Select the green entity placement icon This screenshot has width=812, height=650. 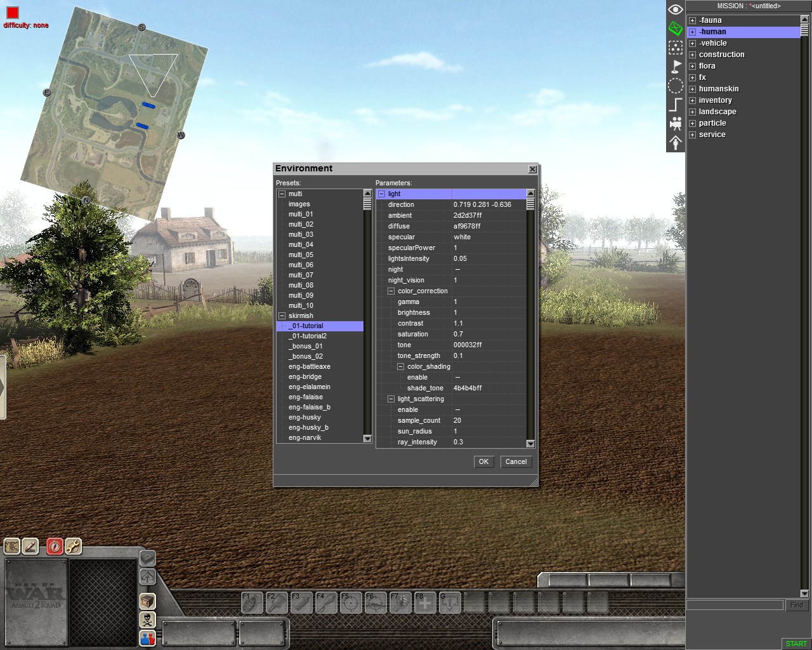pyautogui.click(x=676, y=28)
